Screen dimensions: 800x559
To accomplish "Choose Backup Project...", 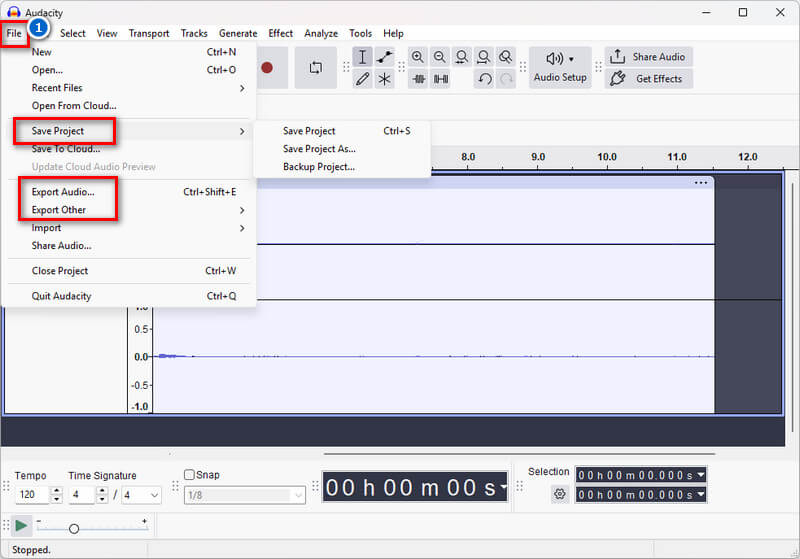I will [342, 167].
